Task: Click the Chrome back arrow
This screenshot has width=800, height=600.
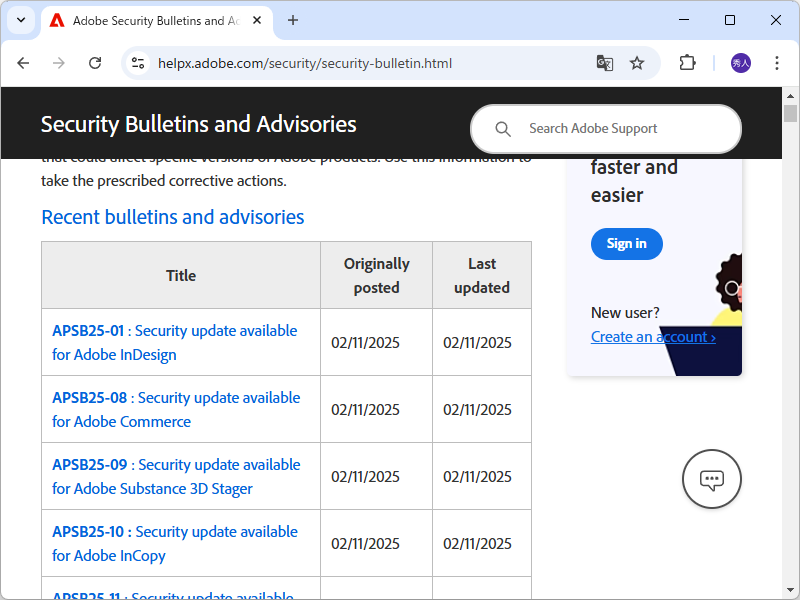Action: click(x=23, y=63)
